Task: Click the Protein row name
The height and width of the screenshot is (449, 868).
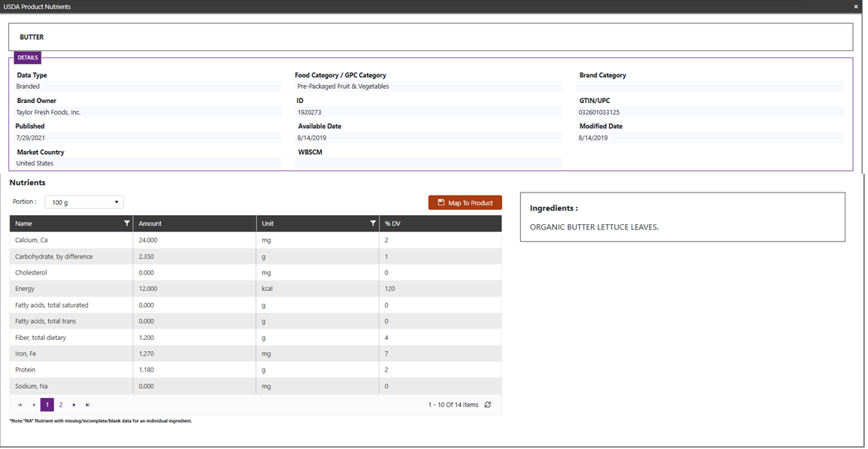Action: point(26,370)
